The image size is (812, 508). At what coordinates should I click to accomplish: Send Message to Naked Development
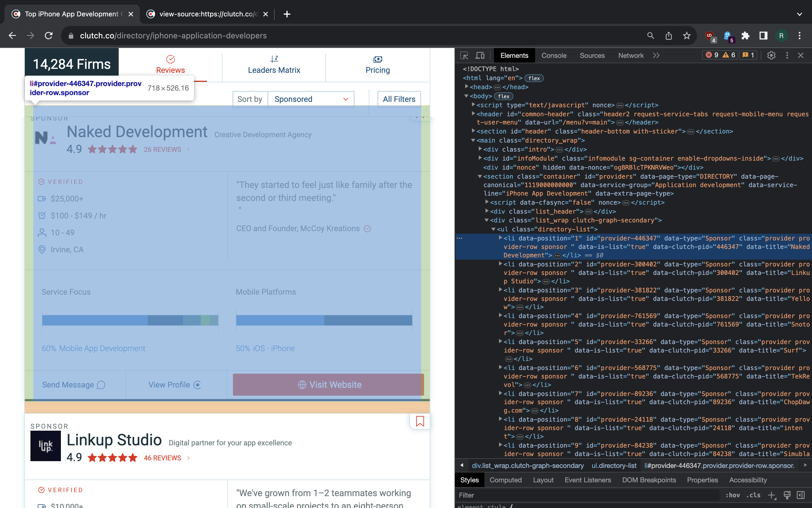74,385
